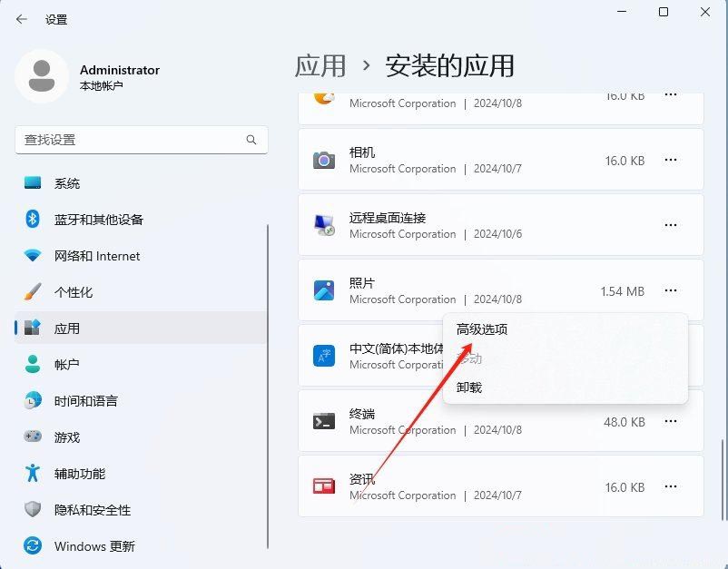
Task: Click the 应用 apps icon in sidebar
Action: [x=33, y=328]
